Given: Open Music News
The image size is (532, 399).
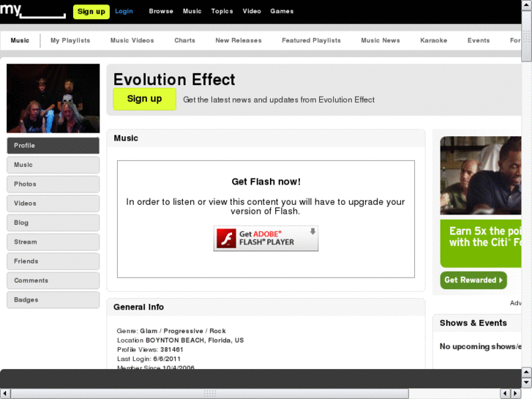Looking at the screenshot, I should pyautogui.click(x=381, y=40).
